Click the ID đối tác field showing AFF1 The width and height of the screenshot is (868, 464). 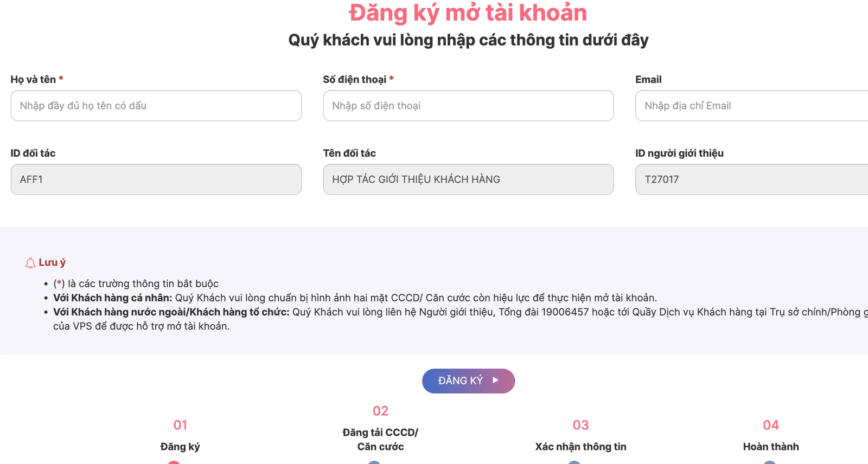tap(156, 179)
